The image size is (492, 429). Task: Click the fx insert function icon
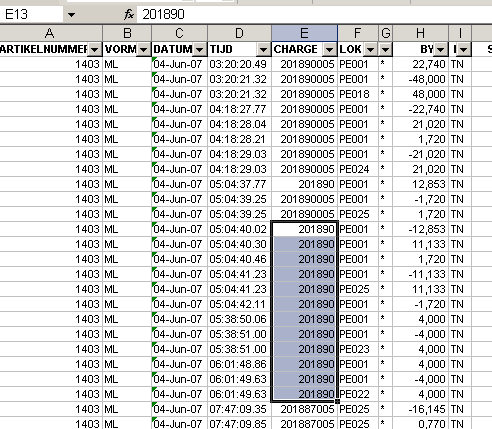[x=129, y=14]
